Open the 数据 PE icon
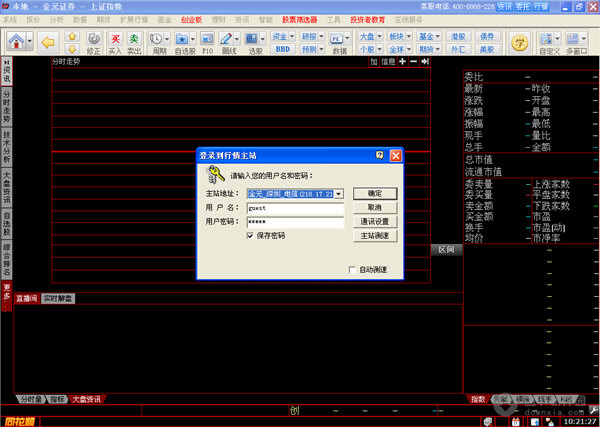 [336, 39]
